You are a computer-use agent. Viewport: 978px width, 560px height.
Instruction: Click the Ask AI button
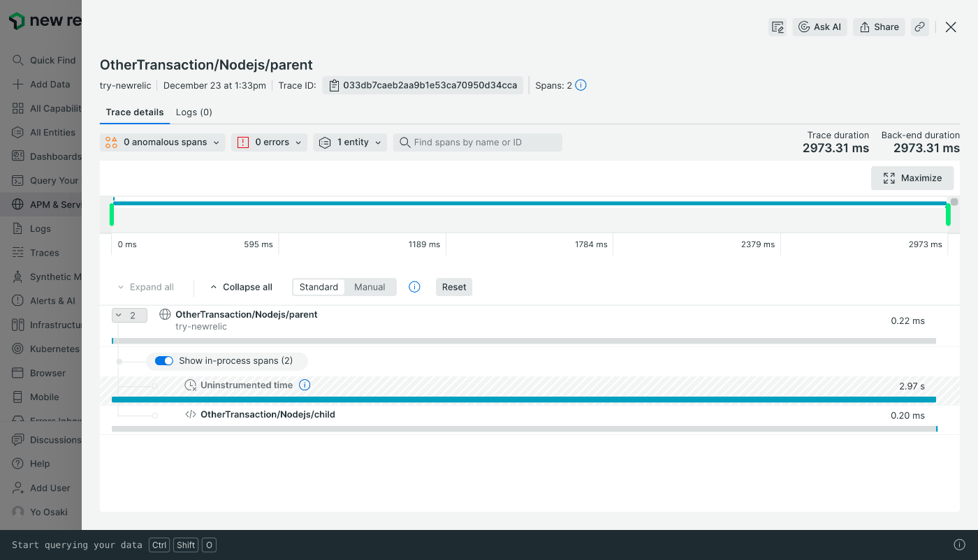click(819, 27)
